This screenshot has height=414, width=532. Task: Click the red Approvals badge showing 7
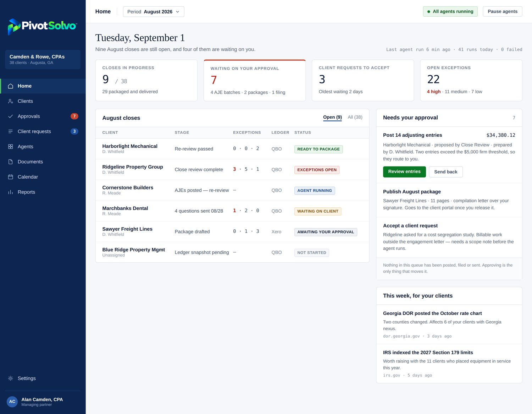click(74, 116)
